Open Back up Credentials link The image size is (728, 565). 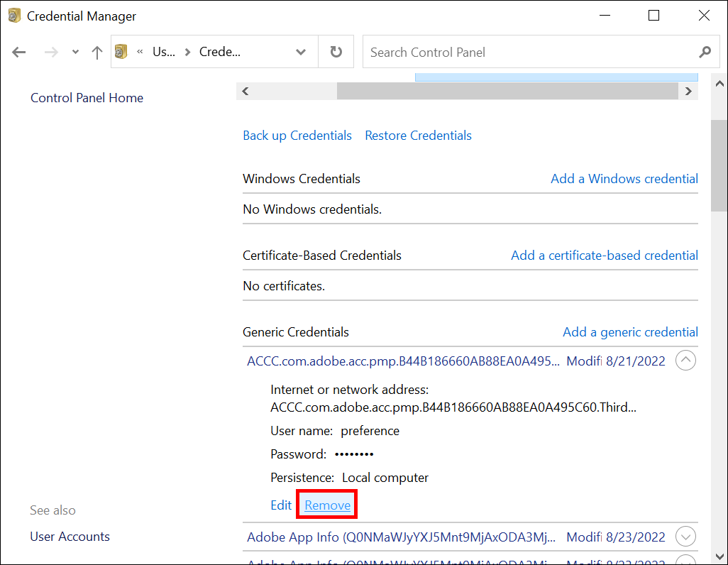(x=297, y=136)
